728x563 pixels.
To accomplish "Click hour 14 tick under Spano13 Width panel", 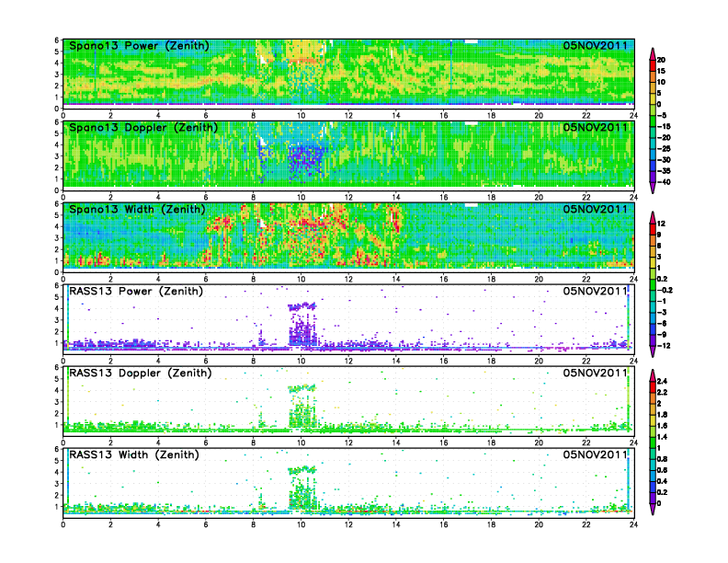I will pyautogui.click(x=396, y=279).
